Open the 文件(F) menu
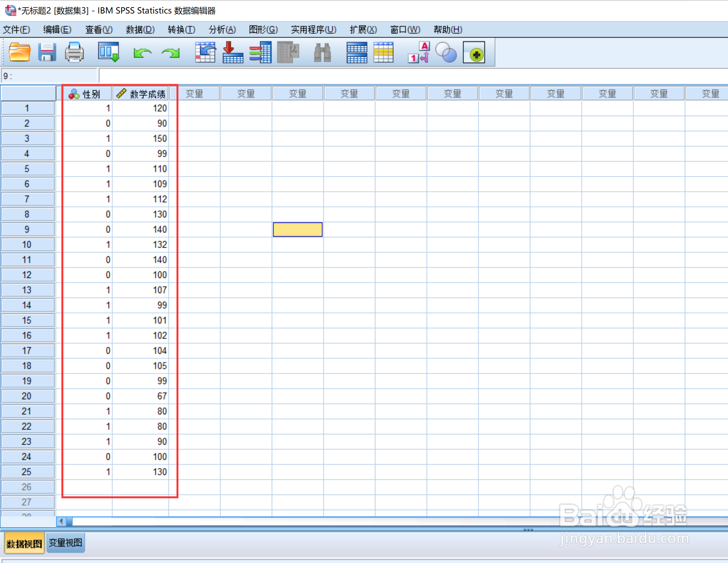Screen dimensions: 728x563 click(x=16, y=30)
